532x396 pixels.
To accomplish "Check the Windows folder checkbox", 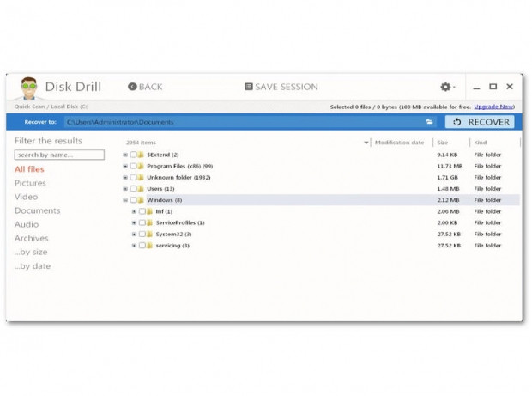I will 133,200.
